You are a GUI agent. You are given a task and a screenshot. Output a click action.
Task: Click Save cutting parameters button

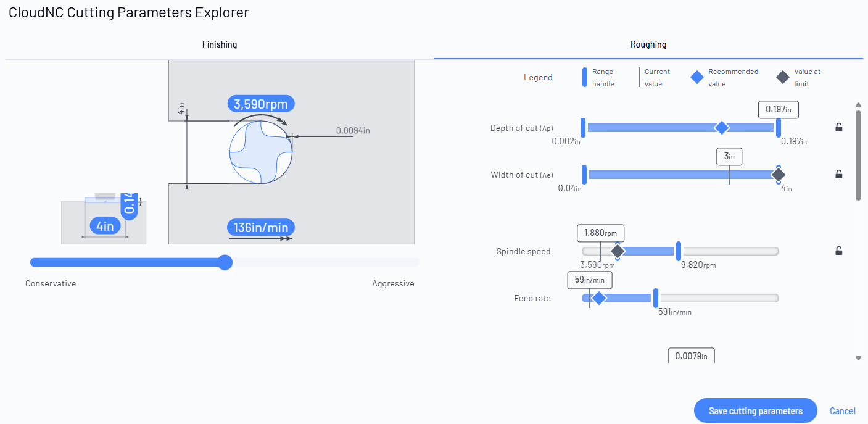click(x=756, y=410)
